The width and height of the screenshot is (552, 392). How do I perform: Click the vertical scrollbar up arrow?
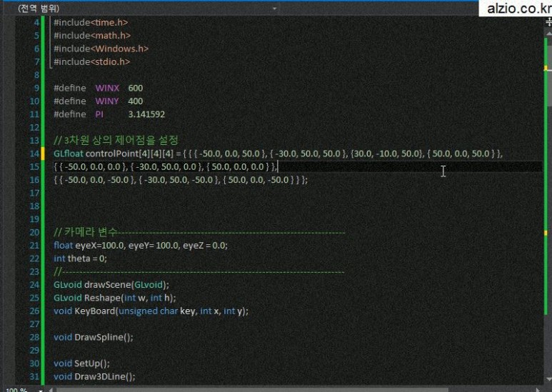(x=548, y=33)
